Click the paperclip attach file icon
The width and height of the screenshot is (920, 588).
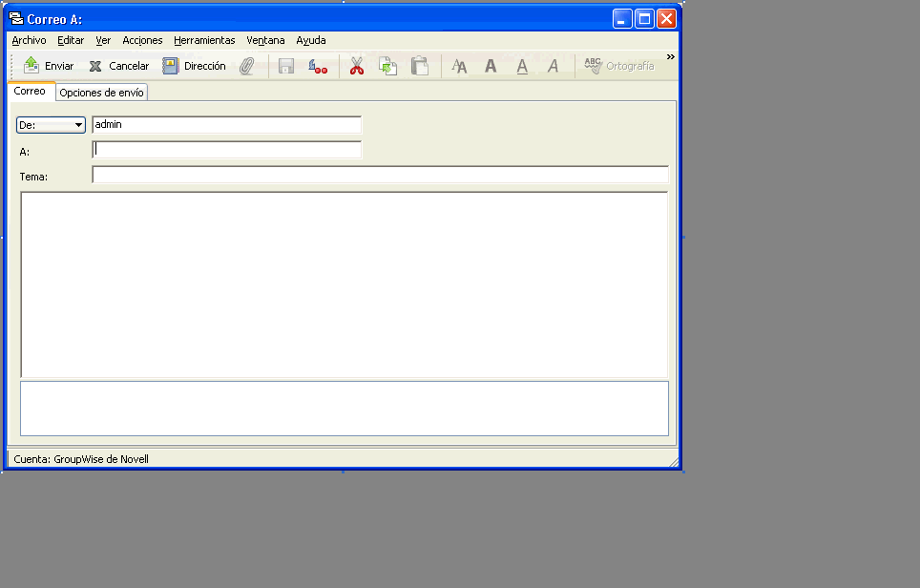[247, 66]
